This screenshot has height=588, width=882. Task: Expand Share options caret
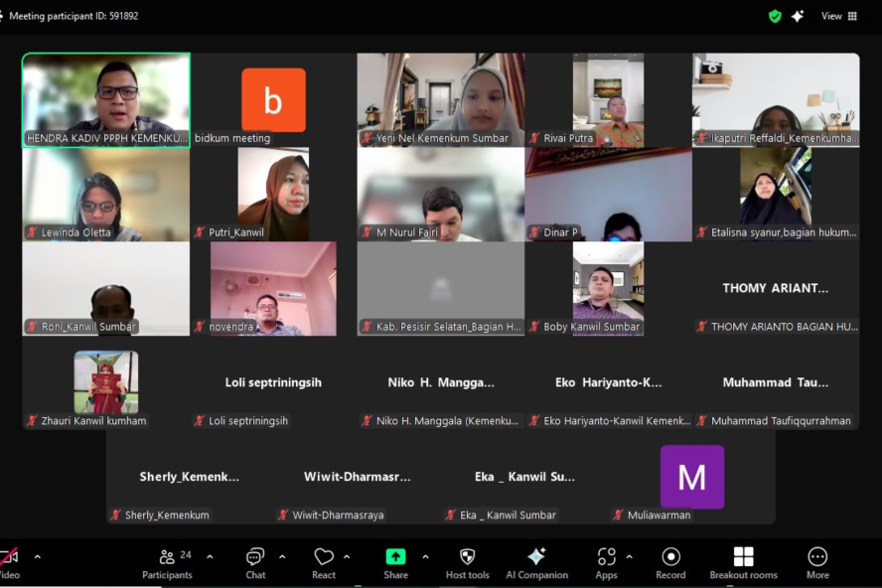point(425,557)
